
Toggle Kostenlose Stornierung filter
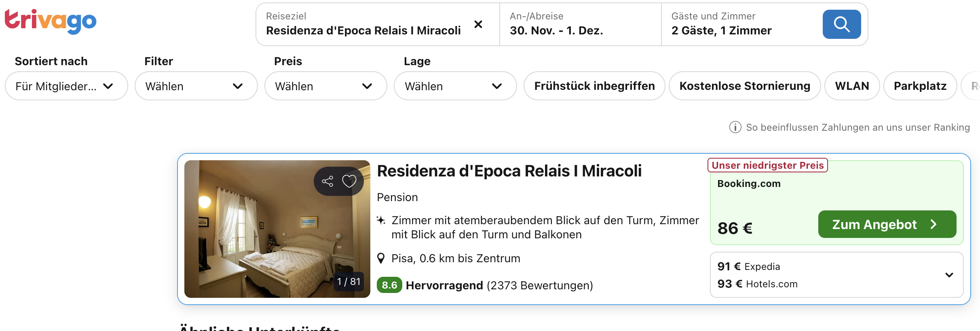tap(745, 86)
